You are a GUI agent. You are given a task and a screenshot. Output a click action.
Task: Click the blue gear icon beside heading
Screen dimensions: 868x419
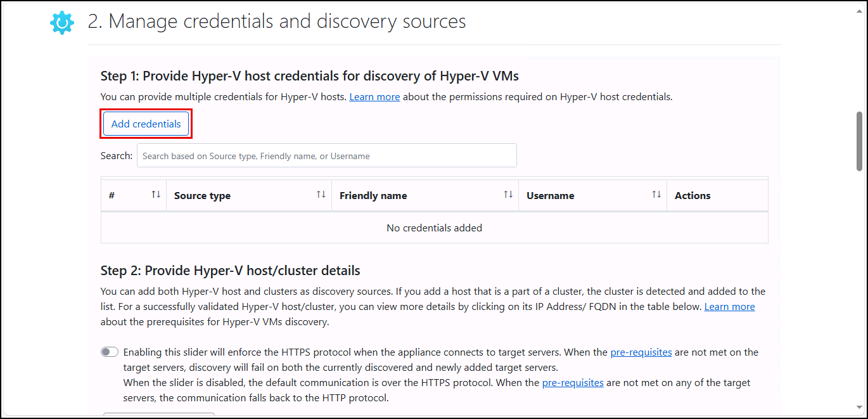pos(62,22)
